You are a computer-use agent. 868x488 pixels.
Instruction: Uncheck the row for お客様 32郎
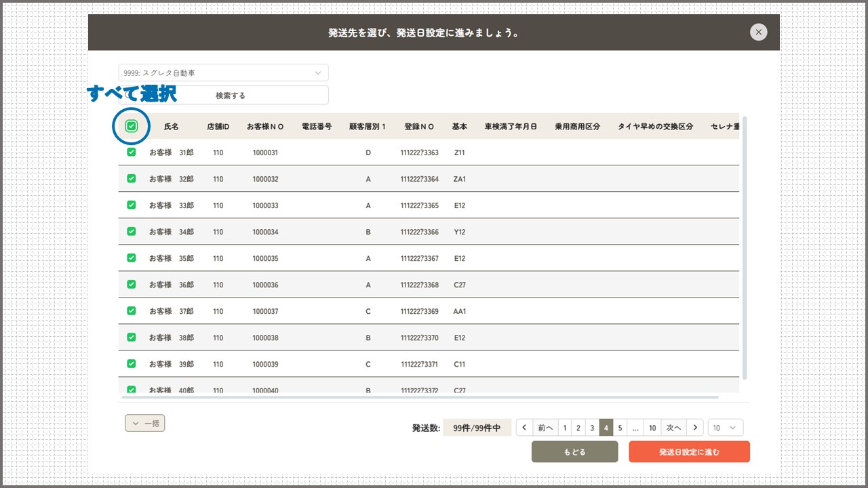coord(132,179)
